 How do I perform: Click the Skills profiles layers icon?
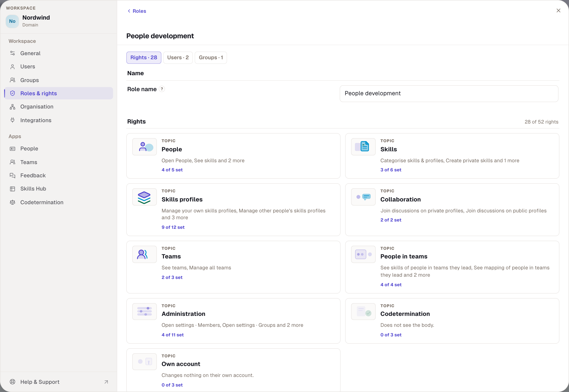point(145,197)
